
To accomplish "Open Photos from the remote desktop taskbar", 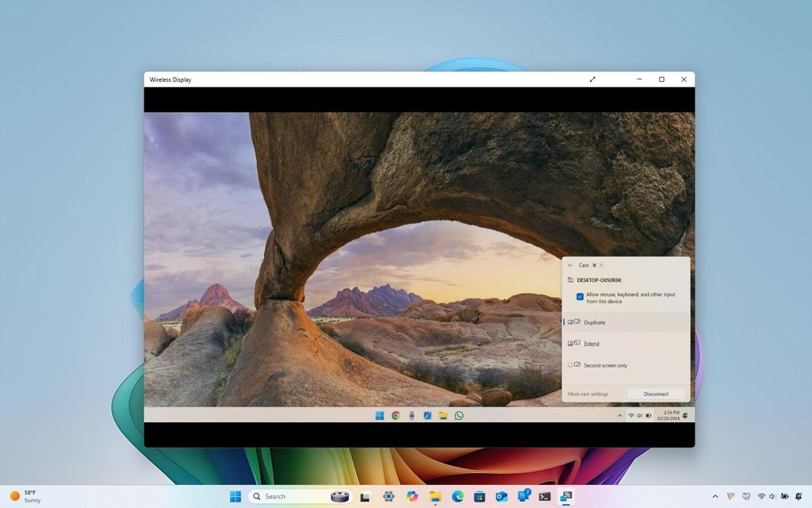I will [427, 415].
